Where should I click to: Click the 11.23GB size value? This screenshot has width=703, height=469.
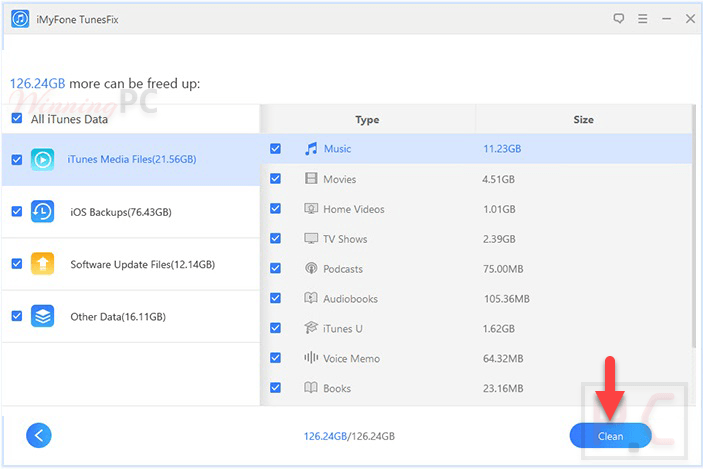pos(502,149)
